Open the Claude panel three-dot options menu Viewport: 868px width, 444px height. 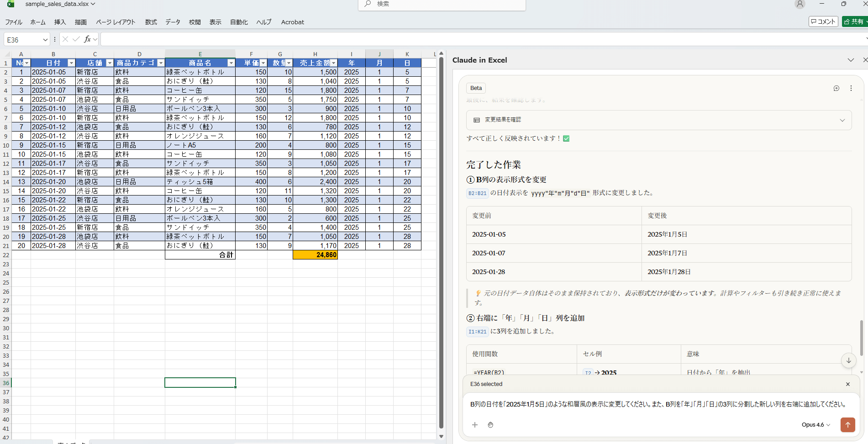pos(851,88)
